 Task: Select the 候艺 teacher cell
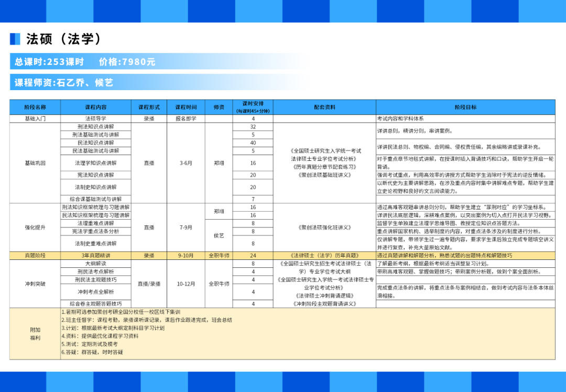click(219, 235)
